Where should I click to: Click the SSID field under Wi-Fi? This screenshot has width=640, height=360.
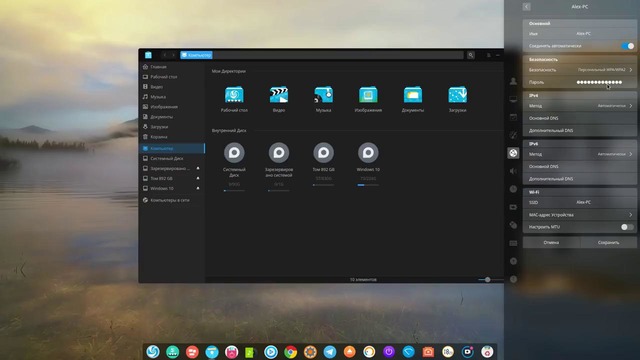click(x=580, y=202)
